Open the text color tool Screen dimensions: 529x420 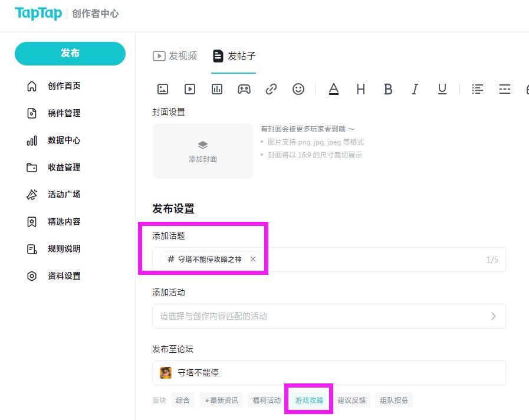coord(334,89)
